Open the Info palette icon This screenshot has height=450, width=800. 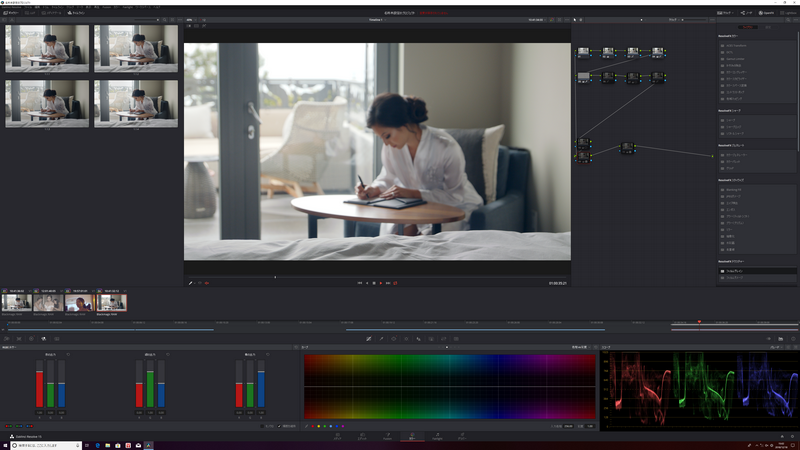point(793,339)
